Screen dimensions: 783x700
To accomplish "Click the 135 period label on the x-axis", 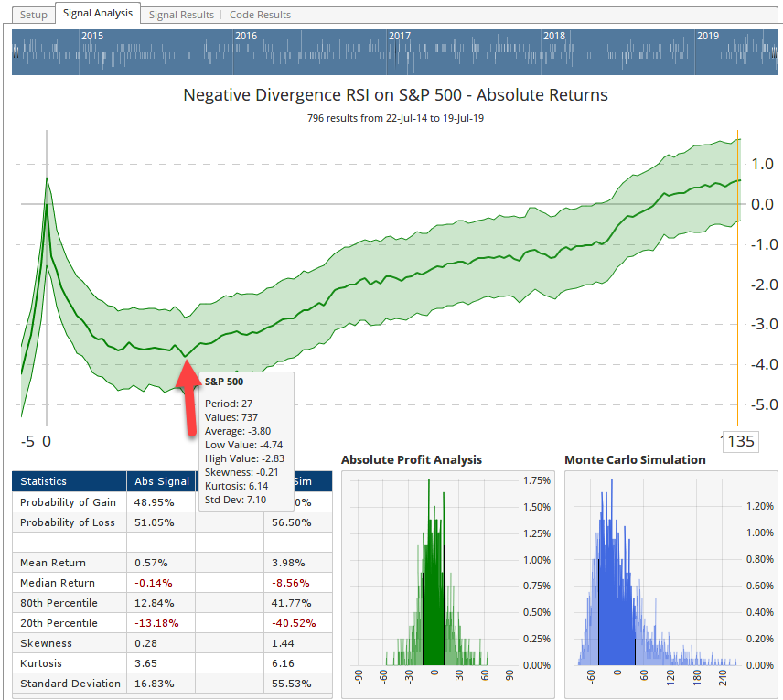I will click(x=741, y=442).
